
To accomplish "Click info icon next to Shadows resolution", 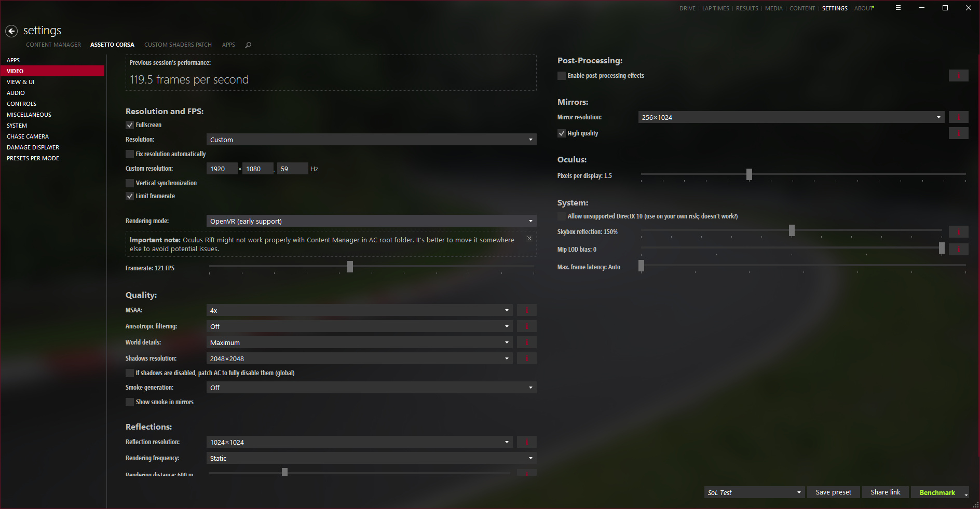I will coord(527,359).
